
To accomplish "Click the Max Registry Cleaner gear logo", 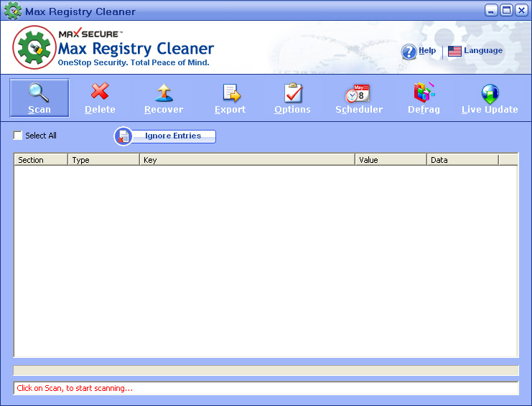I will [x=34, y=47].
